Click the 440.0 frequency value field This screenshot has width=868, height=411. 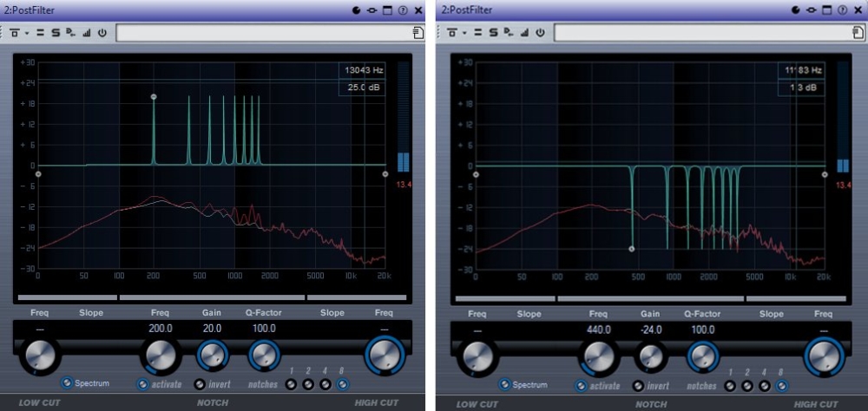pos(598,329)
